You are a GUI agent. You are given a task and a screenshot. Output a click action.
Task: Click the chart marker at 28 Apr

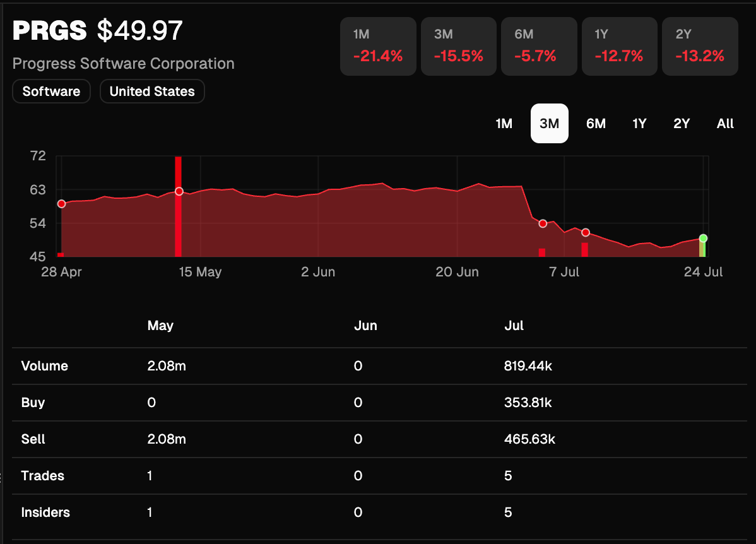[x=61, y=204]
